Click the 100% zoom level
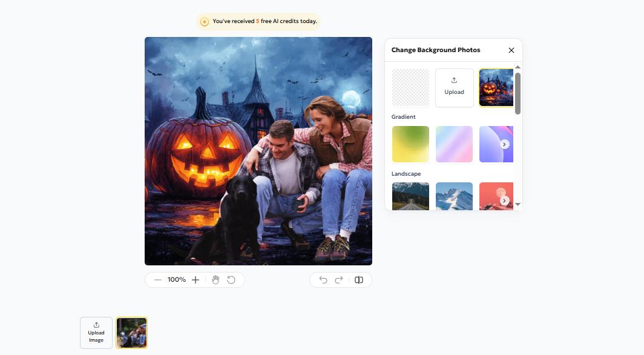The width and height of the screenshot is (644, 355). pos(176,279)
